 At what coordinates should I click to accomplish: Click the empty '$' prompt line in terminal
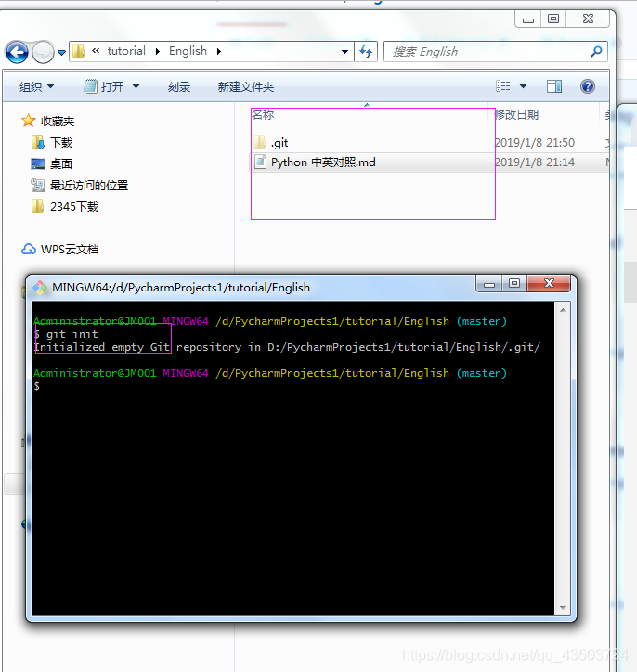tap(37, 386)
